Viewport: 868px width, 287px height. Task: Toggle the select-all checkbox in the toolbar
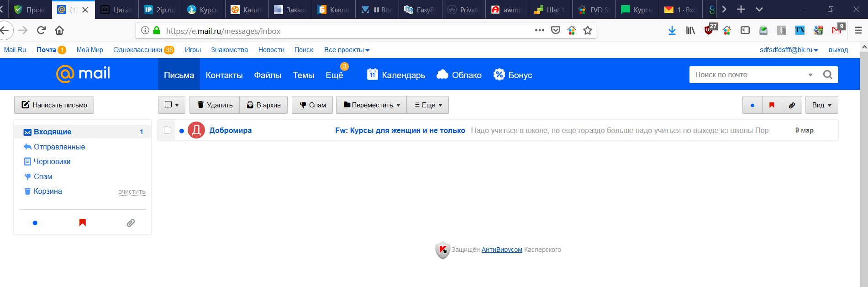168,105
